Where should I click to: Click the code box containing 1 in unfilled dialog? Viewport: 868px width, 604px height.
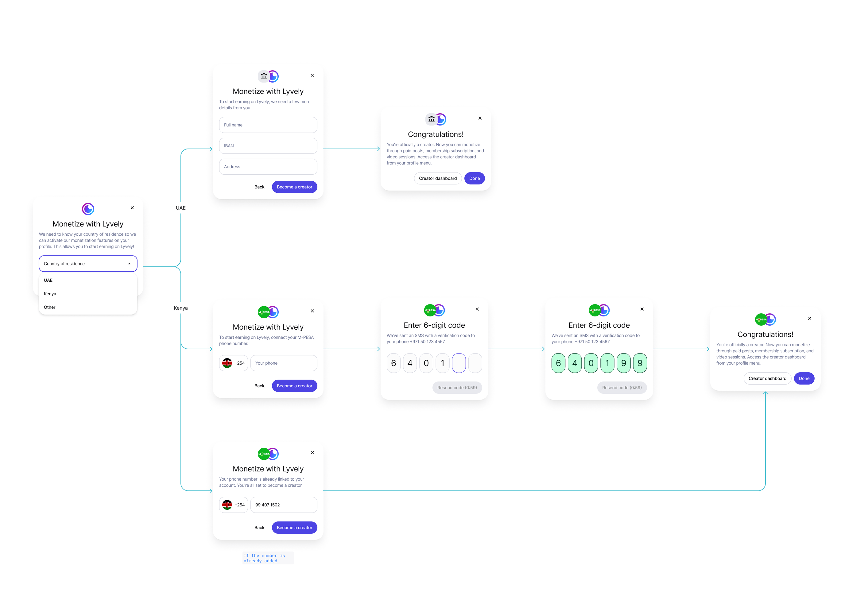[x=443, y=363]
